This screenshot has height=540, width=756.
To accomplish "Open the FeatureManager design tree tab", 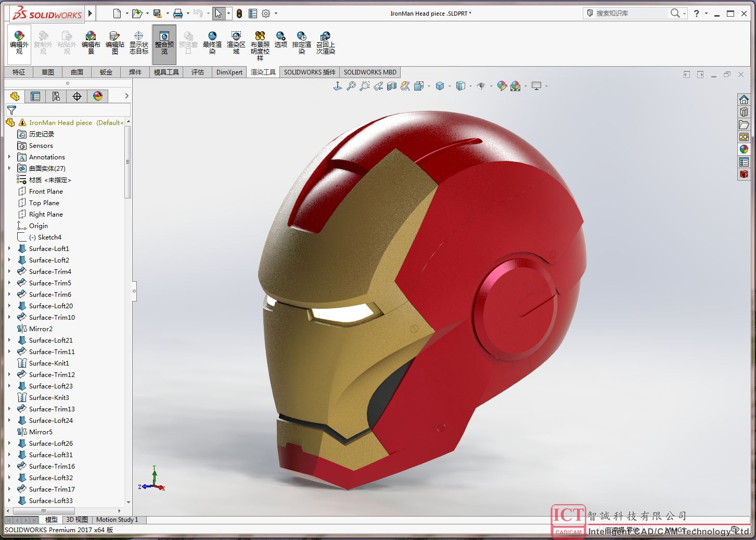I will coord(15,96).
